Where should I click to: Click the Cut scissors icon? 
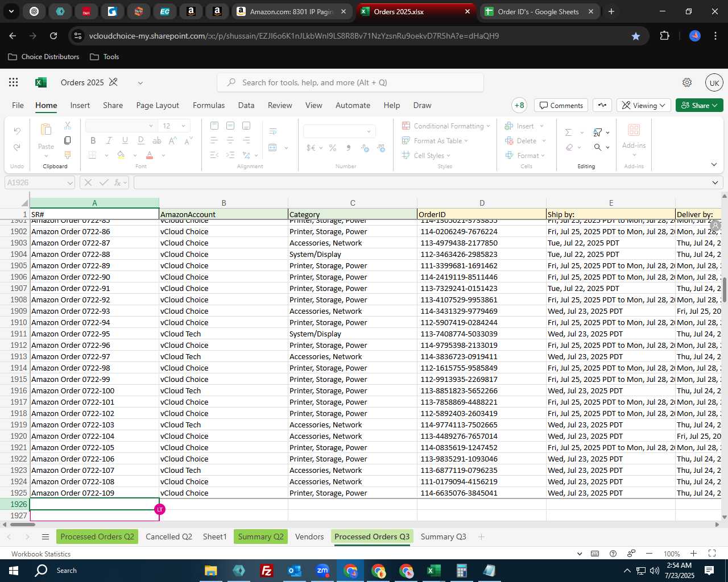pyautogui.click(x=68, y=126)
